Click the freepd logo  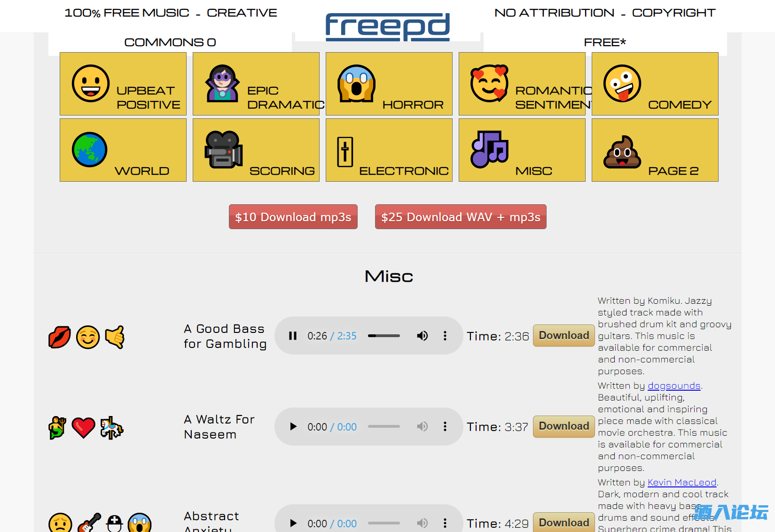pyautogui.click(x=388, y=27)
